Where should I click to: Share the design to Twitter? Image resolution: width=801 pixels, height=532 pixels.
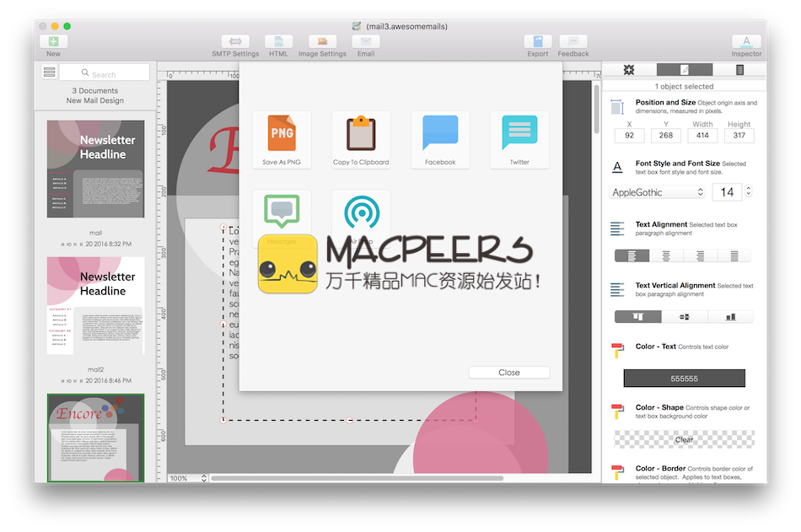click(519, 139)
